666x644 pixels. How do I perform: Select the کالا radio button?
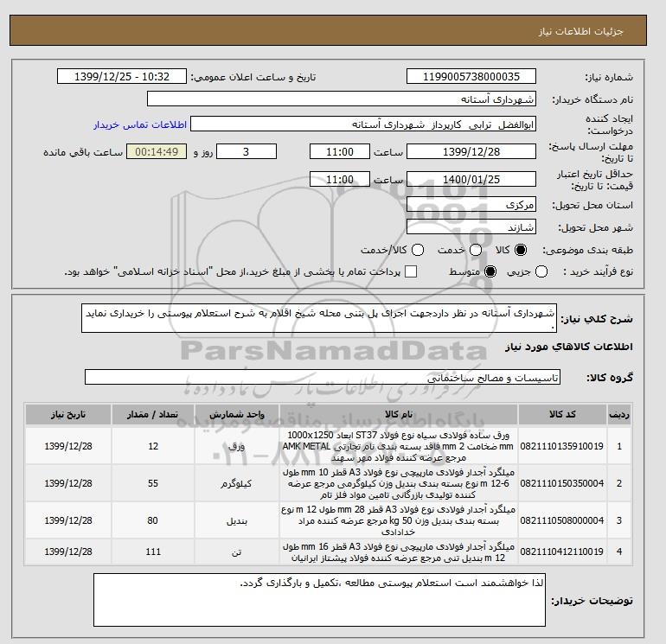(521, 250)
